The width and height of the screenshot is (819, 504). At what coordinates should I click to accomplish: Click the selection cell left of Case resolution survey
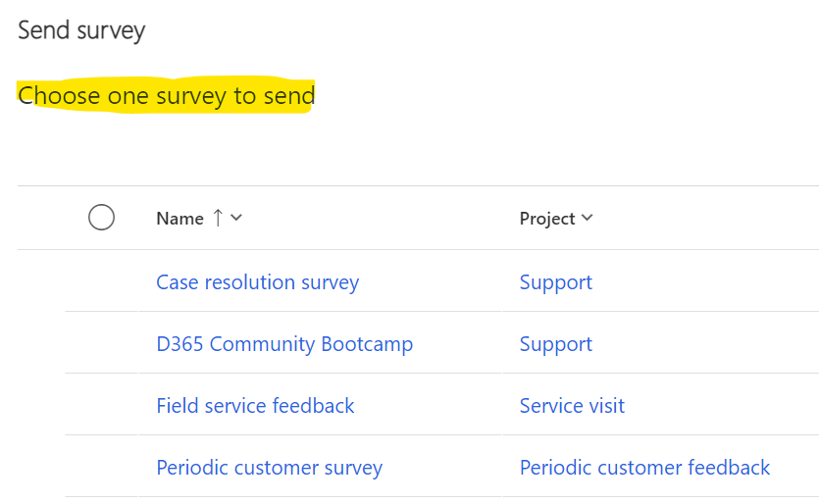click(101, 282)
